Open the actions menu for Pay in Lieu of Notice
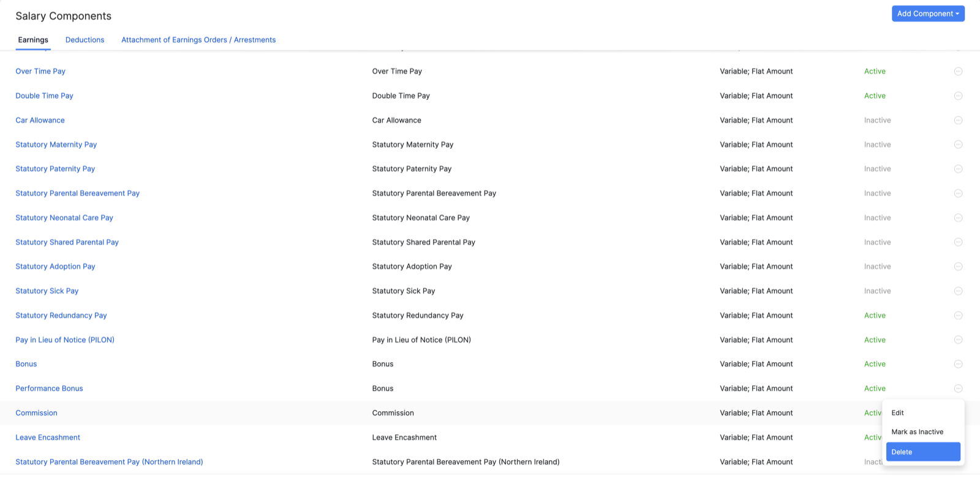This screenshot has height=478, width=980. (958, 340)
